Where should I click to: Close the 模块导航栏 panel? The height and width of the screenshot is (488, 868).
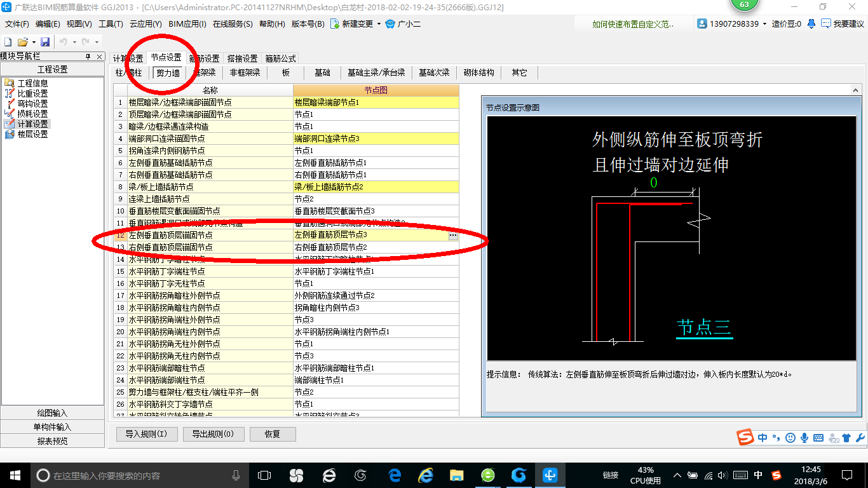pyautogui.click(x=99, y=57)
